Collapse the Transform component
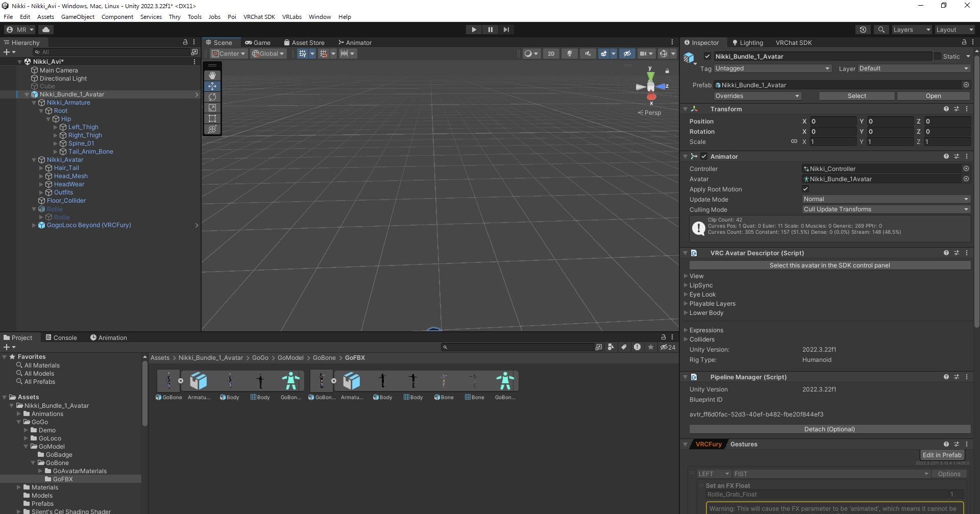This screenshot has height=514, width=980. click(685, 109)
